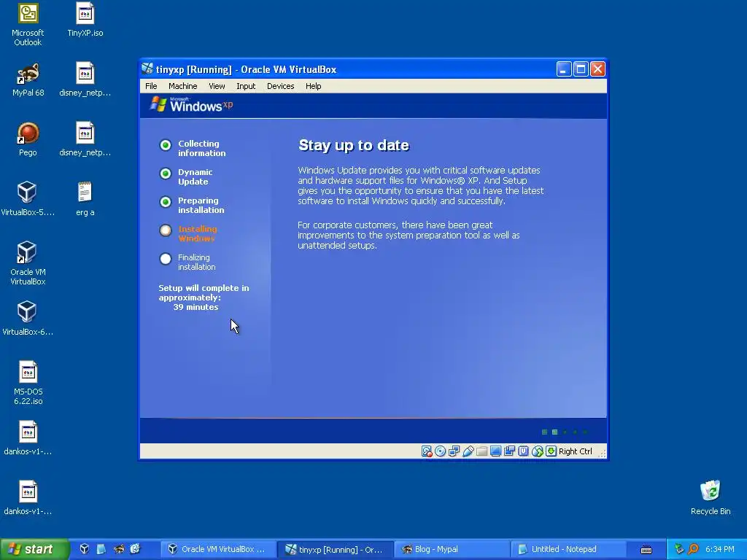Select the Oracle VM VirtualBox desktop shortcut
747x560 pixels.
(x=28, y=263)
